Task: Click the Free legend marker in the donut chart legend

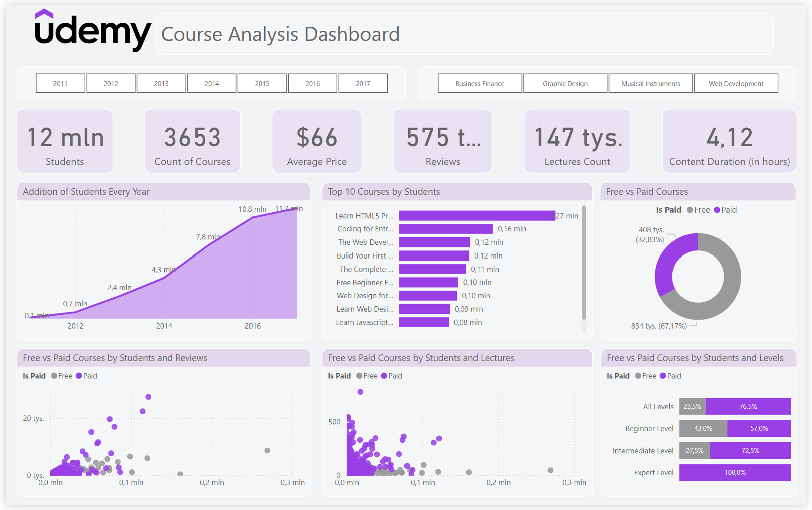Action: [690, 210]
